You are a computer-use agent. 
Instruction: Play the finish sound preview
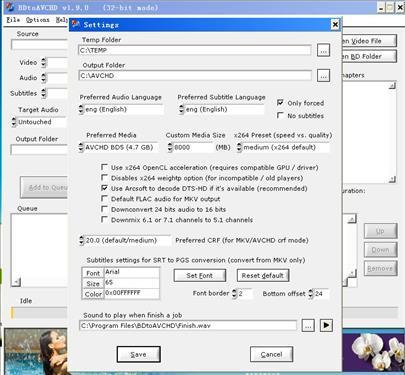(x=326, y=325)
